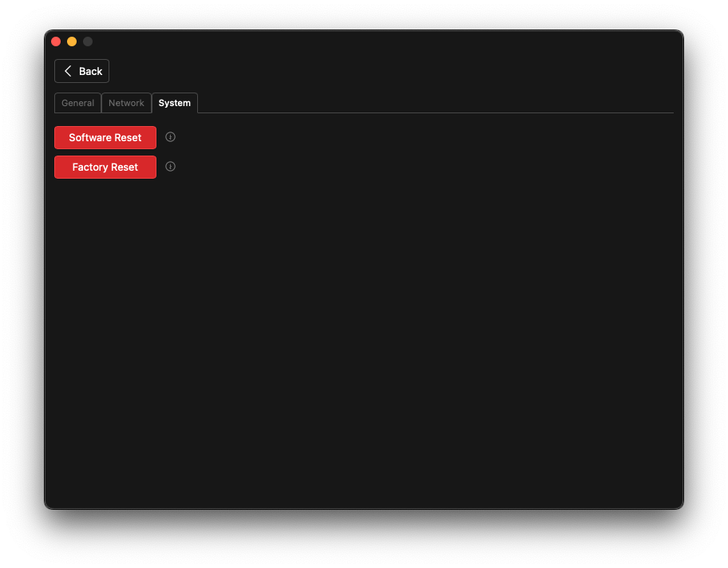Viewport: 728px width, 568px height.
Task: View General settings
Action: 77,103
